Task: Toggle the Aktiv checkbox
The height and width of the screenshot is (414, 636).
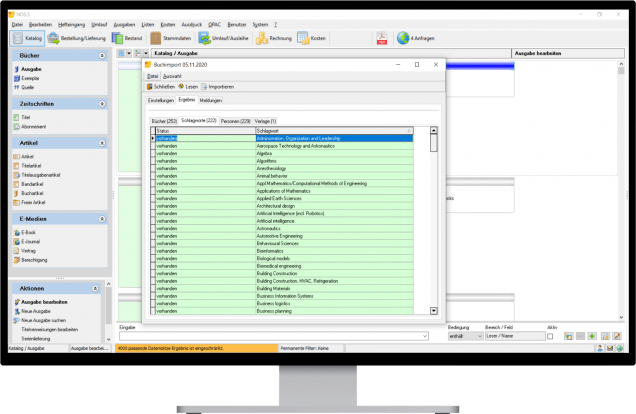Action: point(552,337)
